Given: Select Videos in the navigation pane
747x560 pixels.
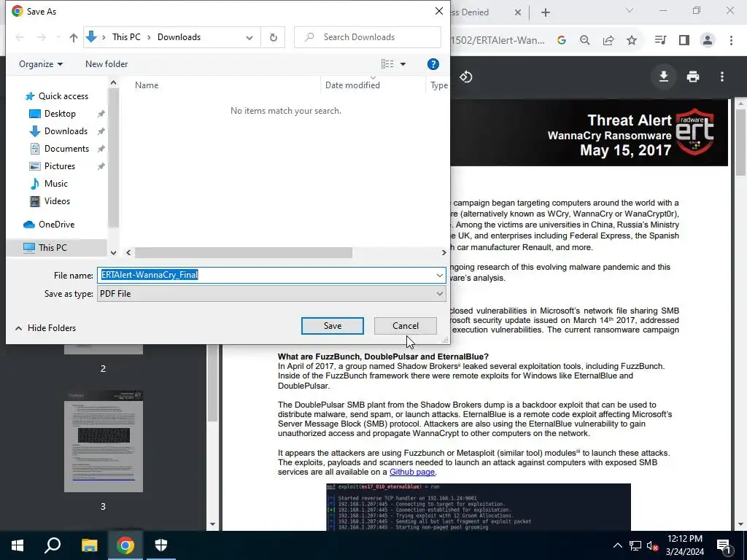Looking at the screenshot, I should 57,201.
